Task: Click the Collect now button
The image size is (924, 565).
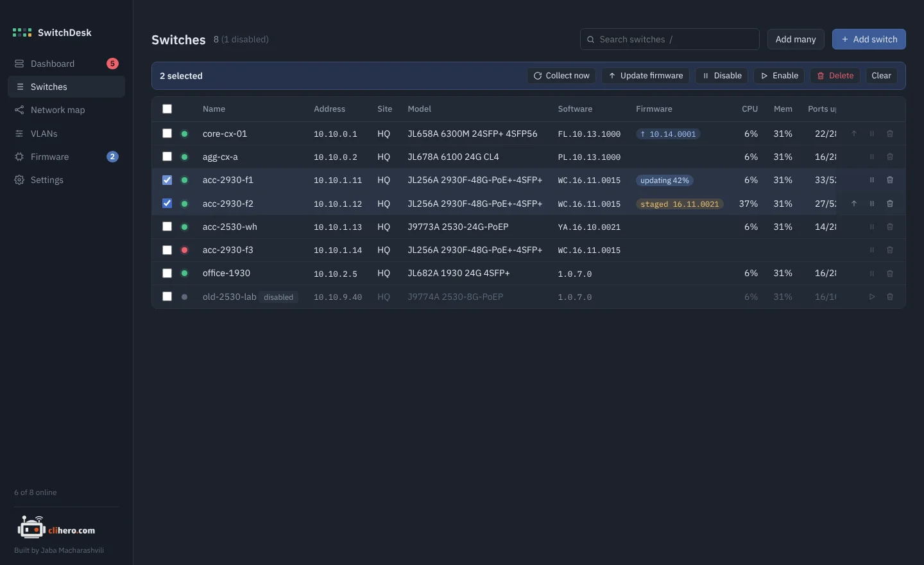Action: pyautogui.click(x=561, y=76)
